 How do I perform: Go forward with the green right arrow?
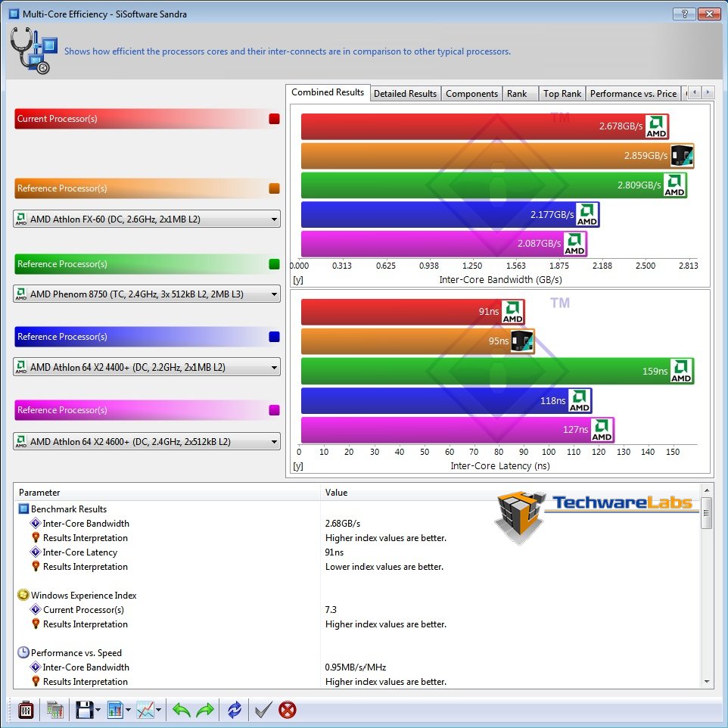pyautogui.click(x=205, y=710)
